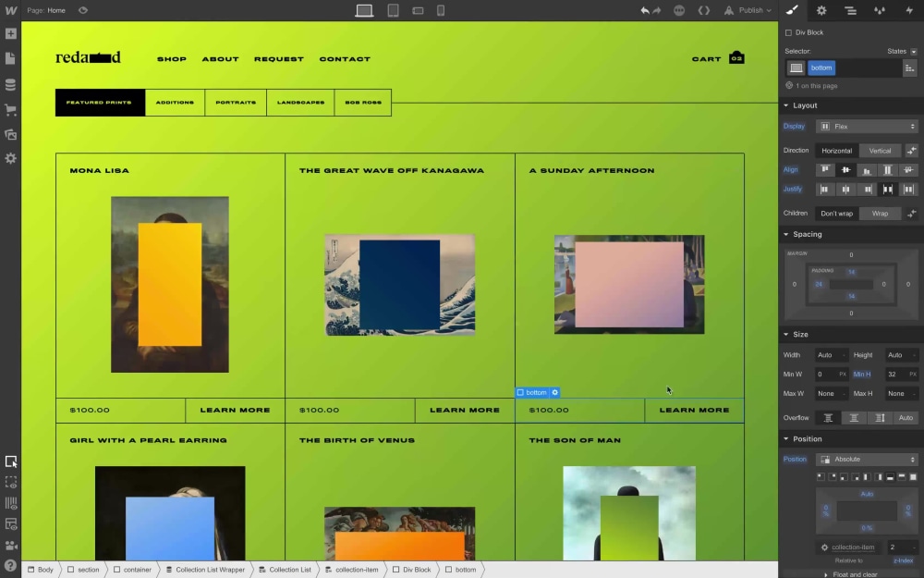Set Children to Don't wrap
This screenshot has width=924, height=578.
coord(837,213)
